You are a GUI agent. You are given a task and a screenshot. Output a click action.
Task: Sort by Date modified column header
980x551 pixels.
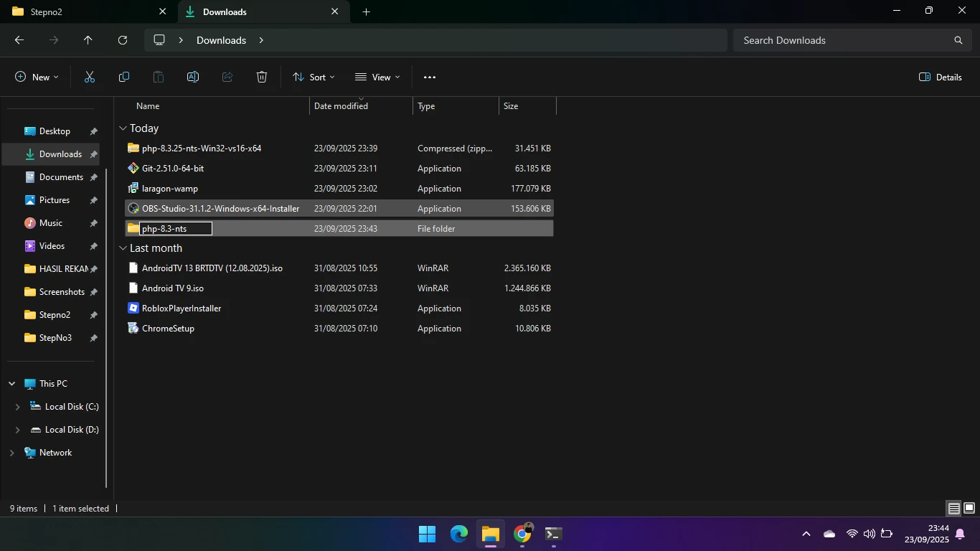coord(341,106)
